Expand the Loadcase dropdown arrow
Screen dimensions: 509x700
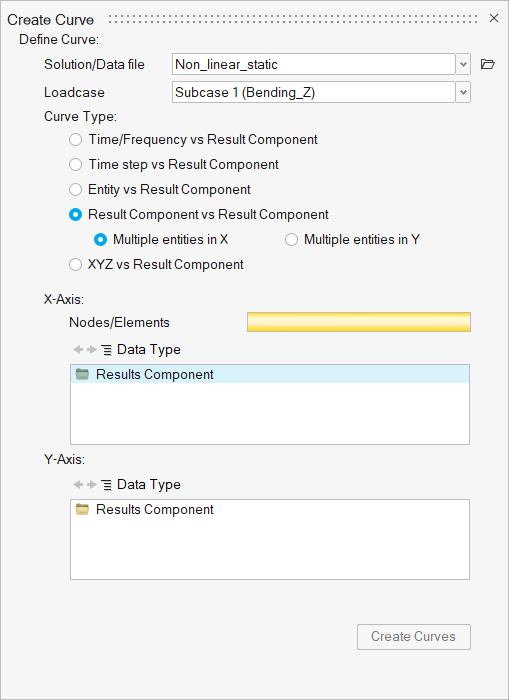463,92
